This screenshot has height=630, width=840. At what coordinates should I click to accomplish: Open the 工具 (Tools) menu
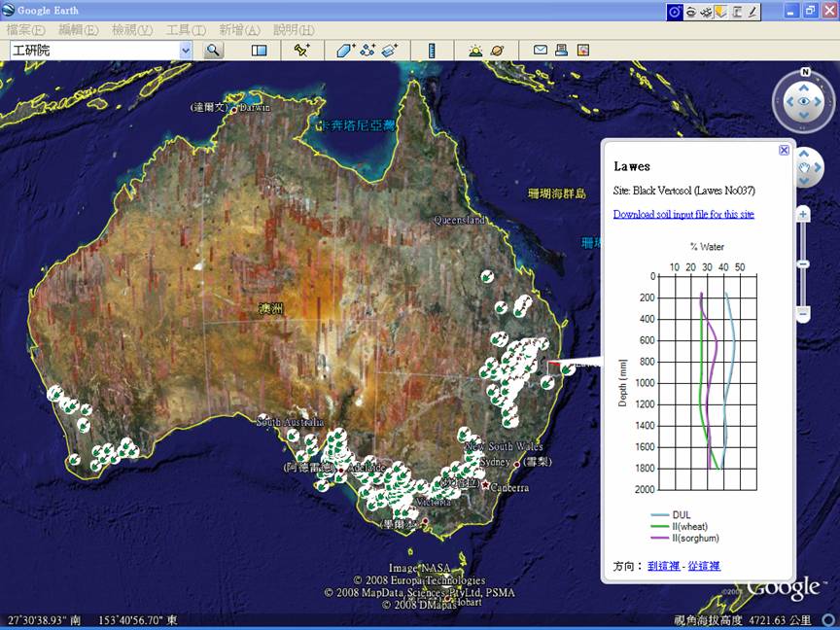click(185, 30)
